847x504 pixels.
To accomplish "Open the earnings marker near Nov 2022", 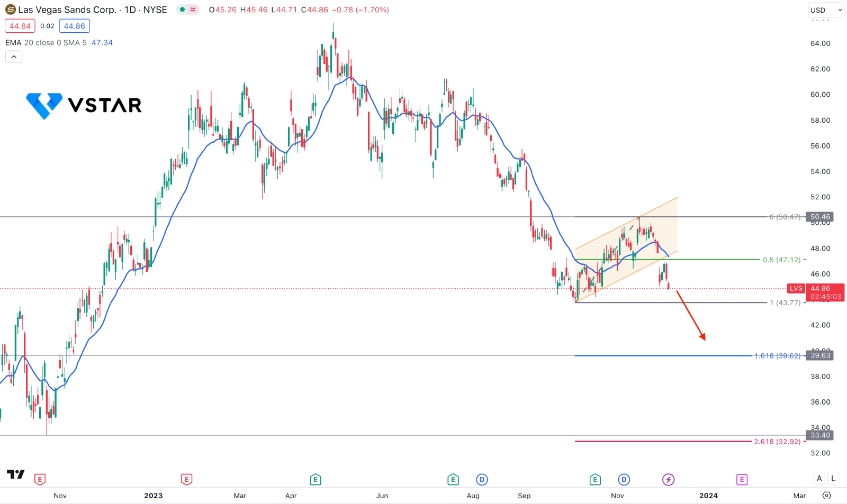I will click(x=40, y=480).
